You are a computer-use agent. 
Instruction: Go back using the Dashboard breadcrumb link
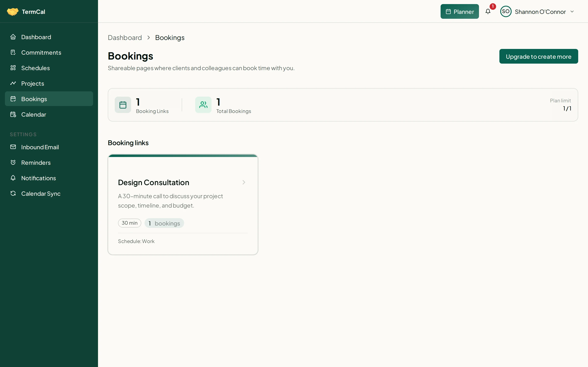pos(125,37)
